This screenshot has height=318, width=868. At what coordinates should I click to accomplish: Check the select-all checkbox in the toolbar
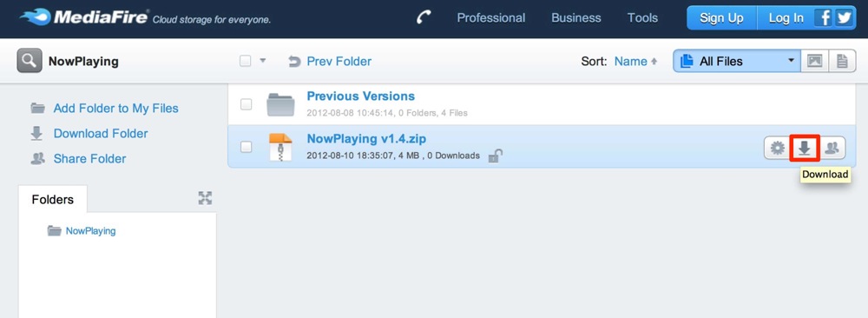click(x=246, y=61)
